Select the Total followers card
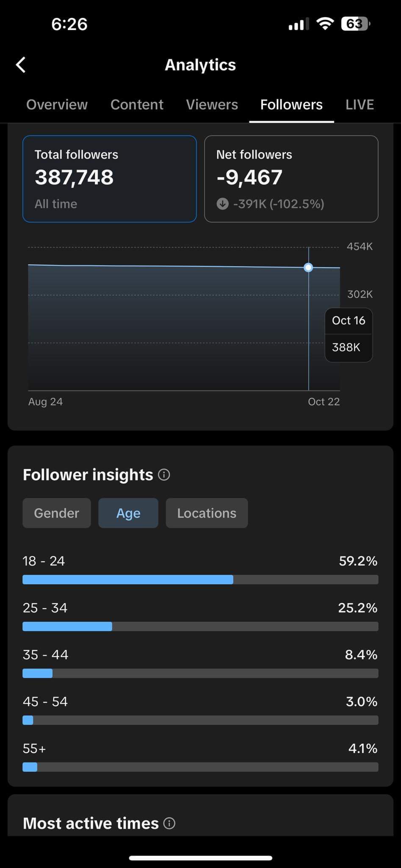Image resolution: width=401 pixels, height=868 pixels. [x=109, y=179]
